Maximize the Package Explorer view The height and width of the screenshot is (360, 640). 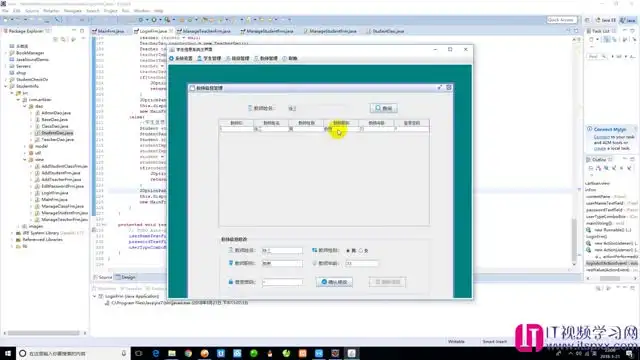click(82, 31)
